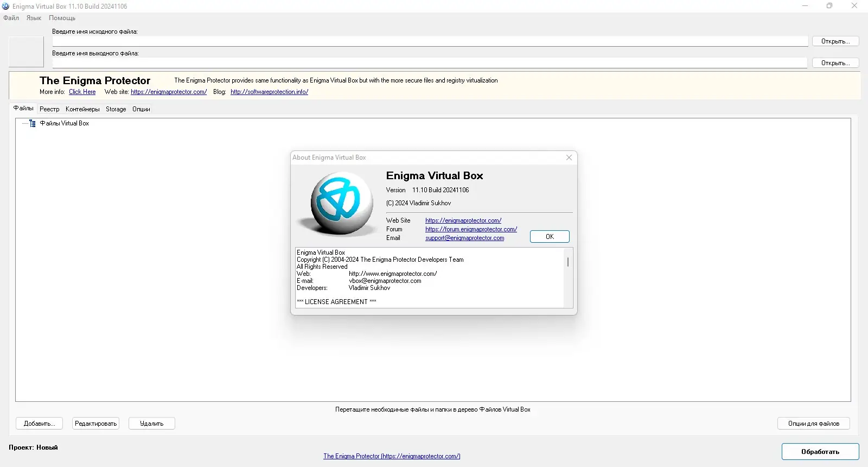868x467 pixels.
Task: Switch to the Реестр tab
Action: coord(49,109)
